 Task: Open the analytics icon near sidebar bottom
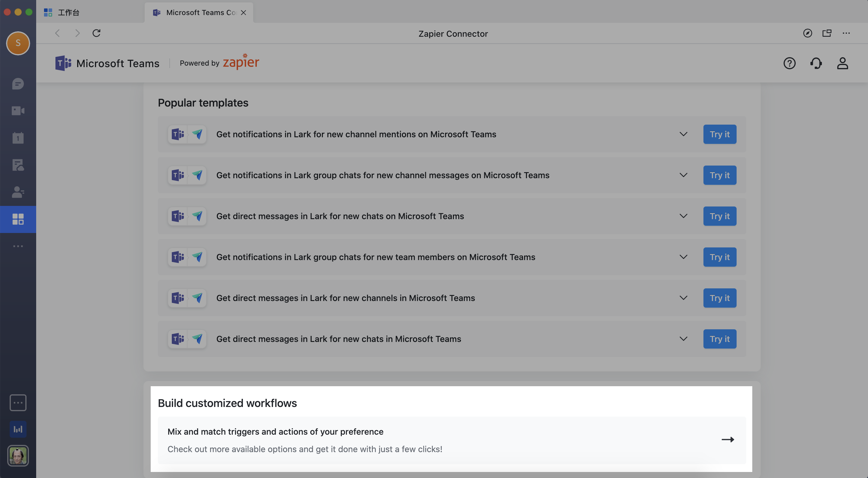(18, 429)
